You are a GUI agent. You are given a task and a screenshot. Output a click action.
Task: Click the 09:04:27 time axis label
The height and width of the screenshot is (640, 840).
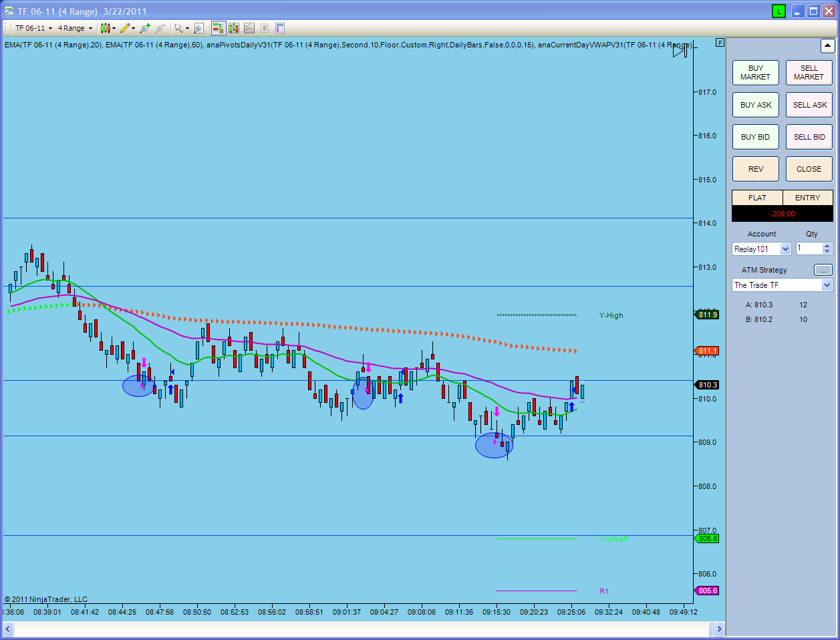click(384, 612)
